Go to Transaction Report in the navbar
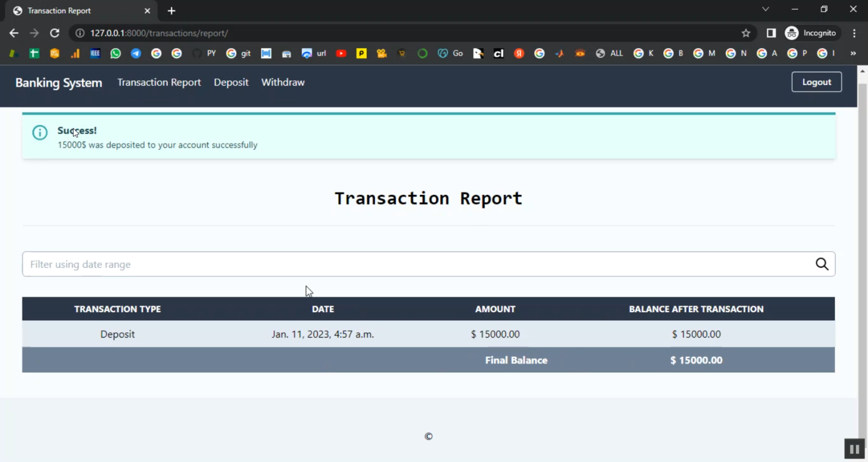This screenshot has height=462, width=868. coord(159,82)
